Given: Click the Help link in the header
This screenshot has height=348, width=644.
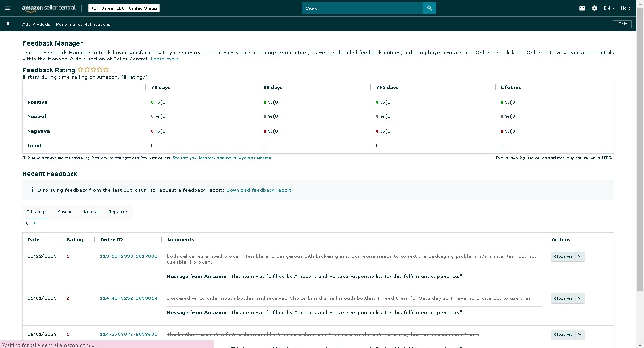Looking at the screenshot, I should click(x=625, y=8).
